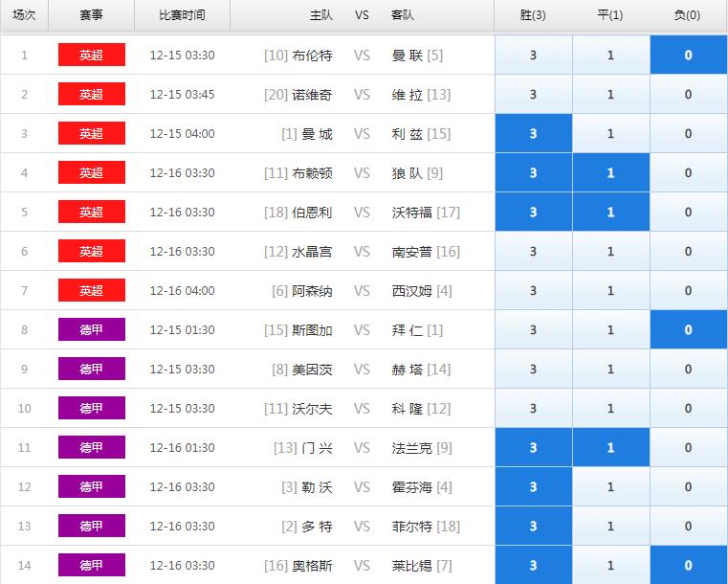728x584 pixels.
Task: Click the 英超 league tag in row 7
Action: 92,290
